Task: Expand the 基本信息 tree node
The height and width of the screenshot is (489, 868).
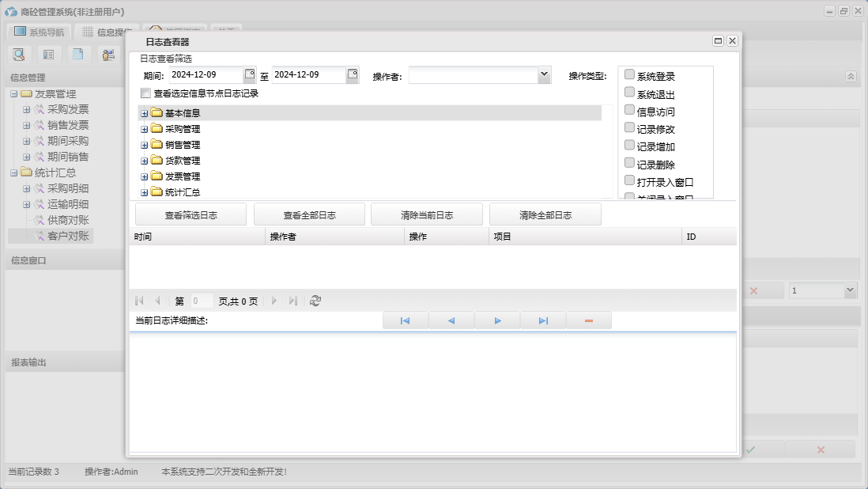Action: coord(145,113)
